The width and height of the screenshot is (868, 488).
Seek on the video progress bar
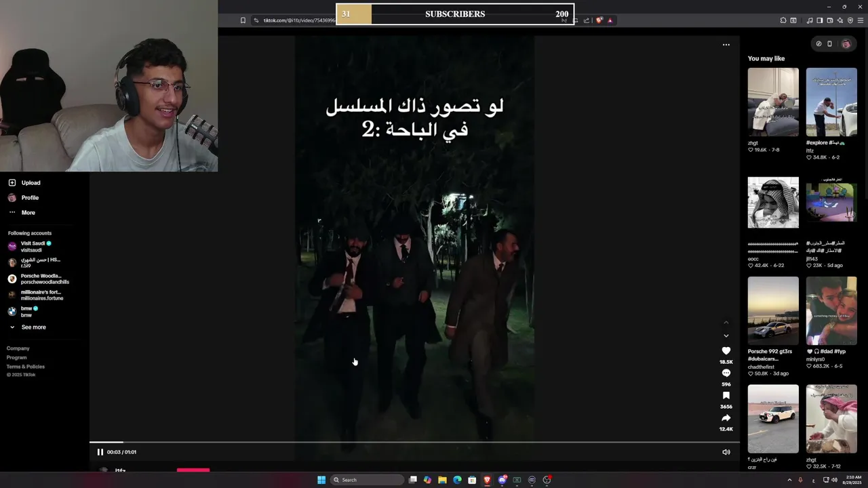(x=414, y=443)
